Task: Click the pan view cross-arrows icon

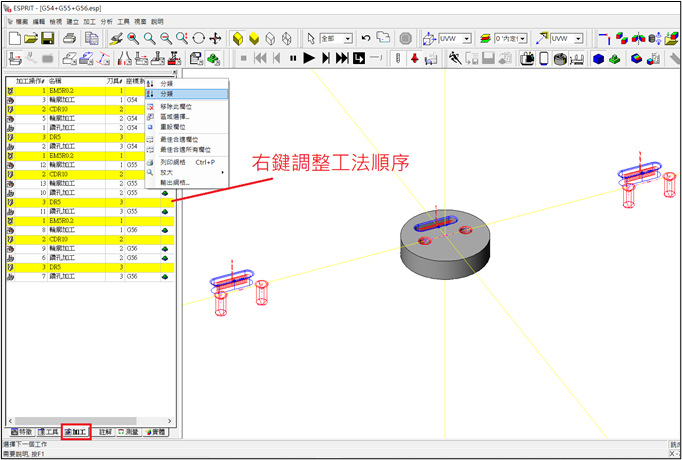Action: [215, 38]
